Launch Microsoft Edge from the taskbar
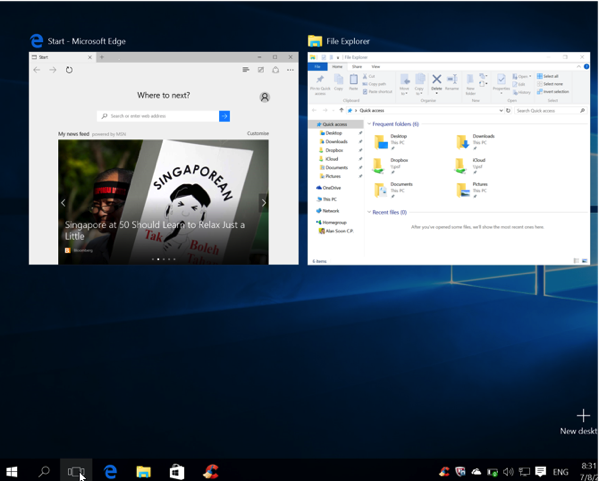This screenshot has width=599, height=481. click(x=110, y=471)
